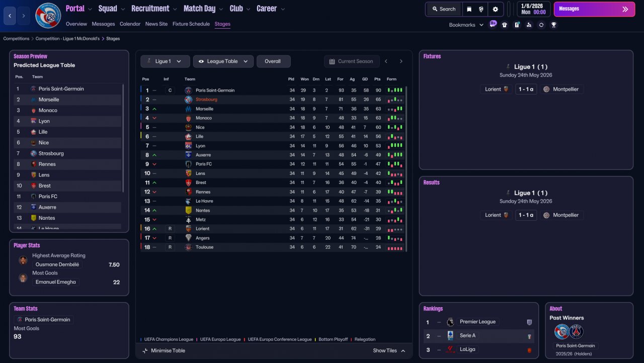Switch to the News Site tab
Screen dimensions: 644x363
[156, 24]
